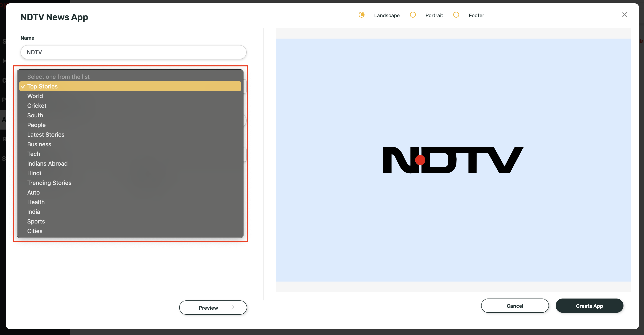
Task: Choose Sports from the dropdown list
Action: pyautogui.click(x=130, y=221)
